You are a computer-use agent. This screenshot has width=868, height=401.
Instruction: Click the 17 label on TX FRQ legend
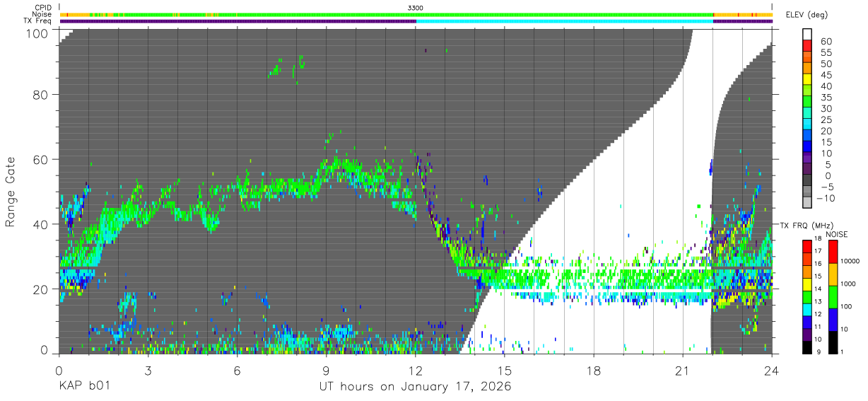[817, 252]
